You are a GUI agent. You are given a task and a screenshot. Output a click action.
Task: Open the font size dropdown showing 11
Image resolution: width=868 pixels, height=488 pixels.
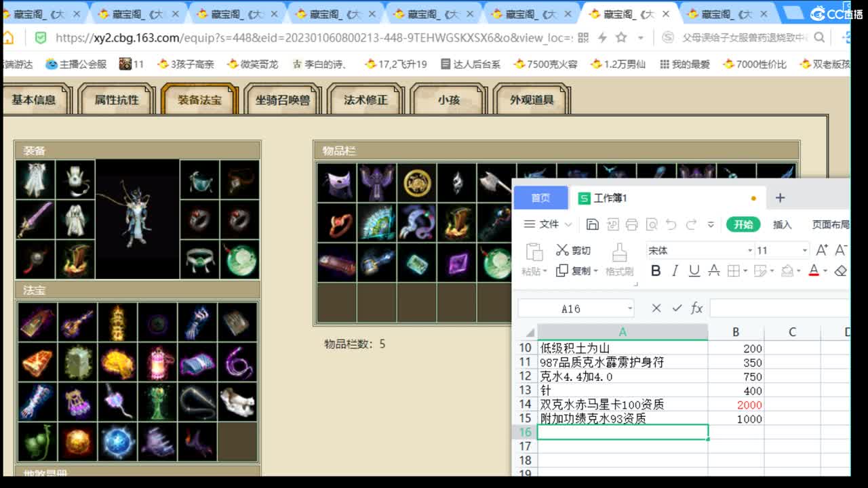click(x=805, y=250)
